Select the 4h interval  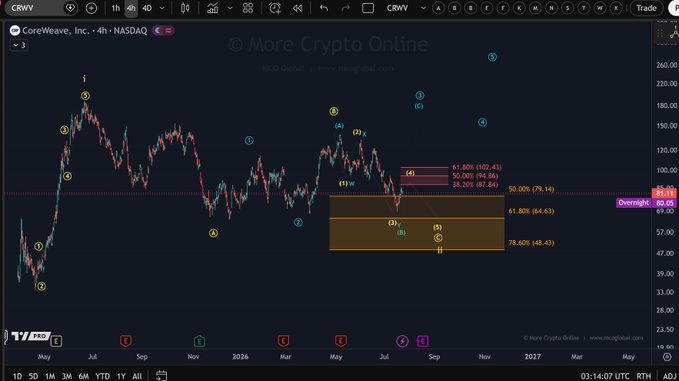(131, 8)
